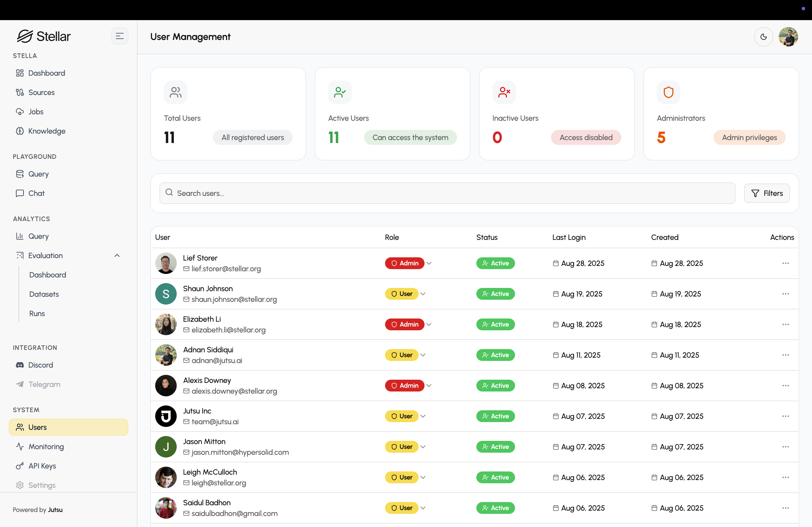Viewport: 812px width, 527px height.
Task: Click the Stellar logo
Action: coord(44,36)
